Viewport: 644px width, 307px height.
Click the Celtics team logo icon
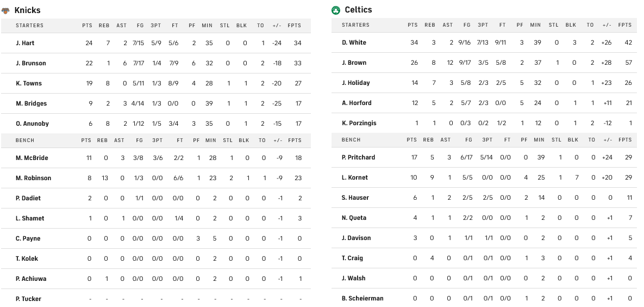point(336,10)
